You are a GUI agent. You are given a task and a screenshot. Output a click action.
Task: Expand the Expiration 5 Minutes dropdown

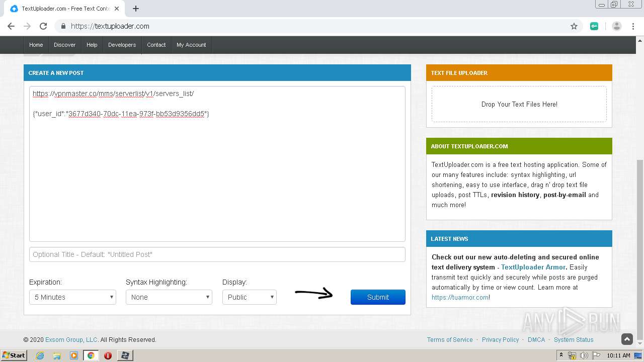[x=72, y=297]
